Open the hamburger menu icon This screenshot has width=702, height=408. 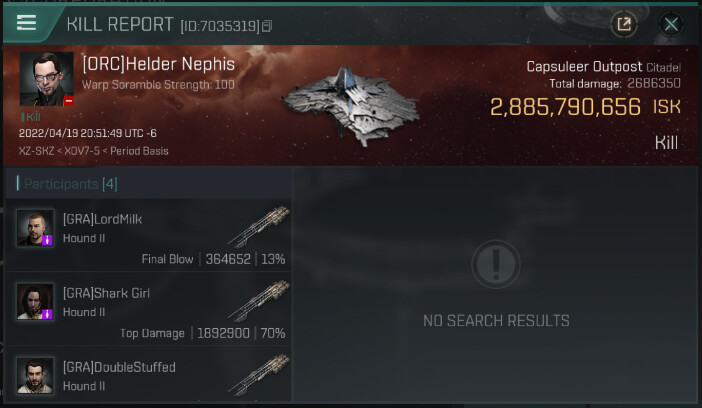[26, 22]
